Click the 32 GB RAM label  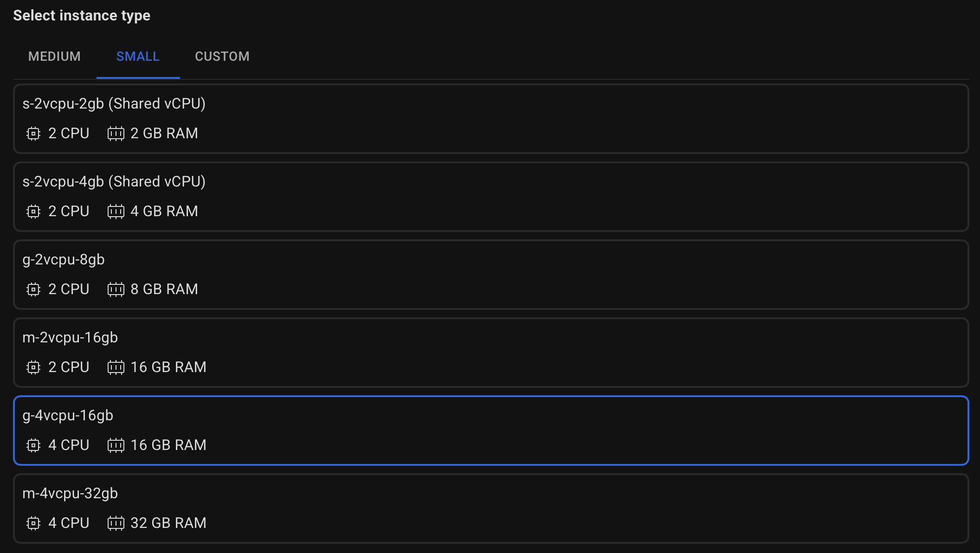(x=168, y=523)
